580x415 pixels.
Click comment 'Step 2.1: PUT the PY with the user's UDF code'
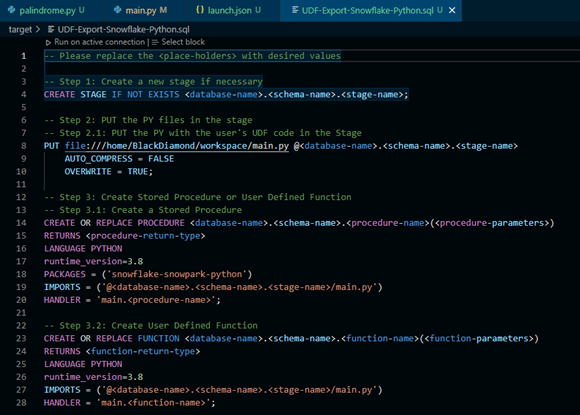[203, 133]
